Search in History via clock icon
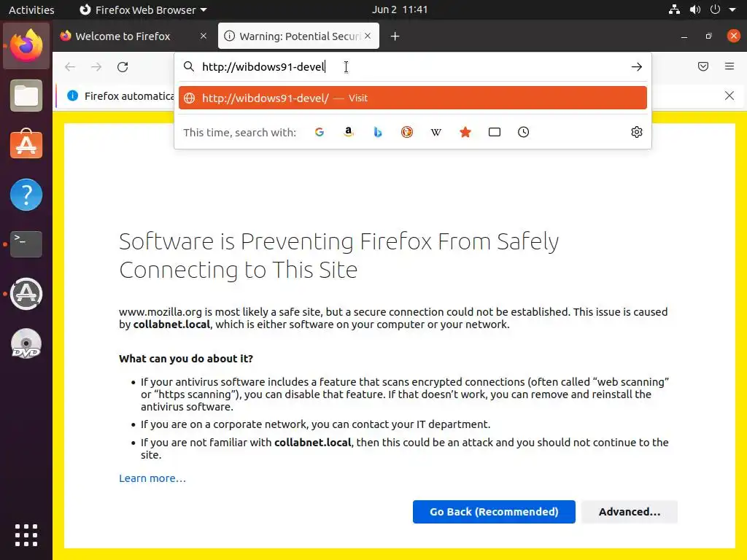 pos(523,132)
